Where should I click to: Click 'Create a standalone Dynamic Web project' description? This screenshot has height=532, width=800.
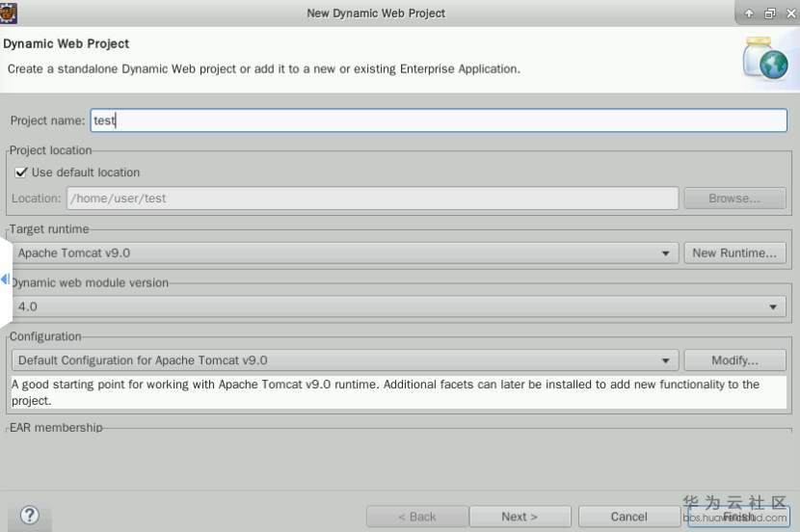pos(264,68)
